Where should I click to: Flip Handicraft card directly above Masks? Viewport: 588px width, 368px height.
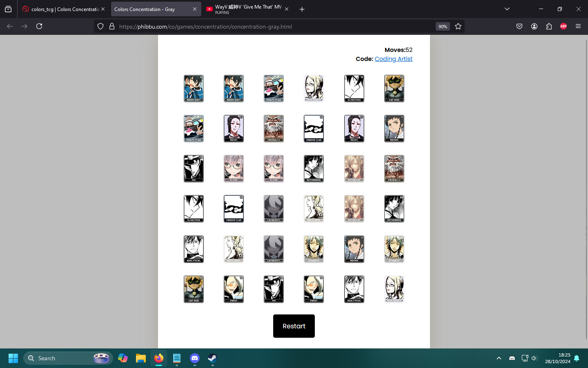pos(234,88)
